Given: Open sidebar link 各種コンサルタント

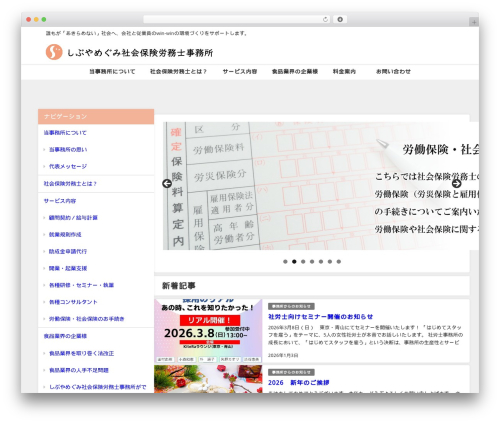Looking at the screenshot, I should pyautogui.click(x=73, y=302).
